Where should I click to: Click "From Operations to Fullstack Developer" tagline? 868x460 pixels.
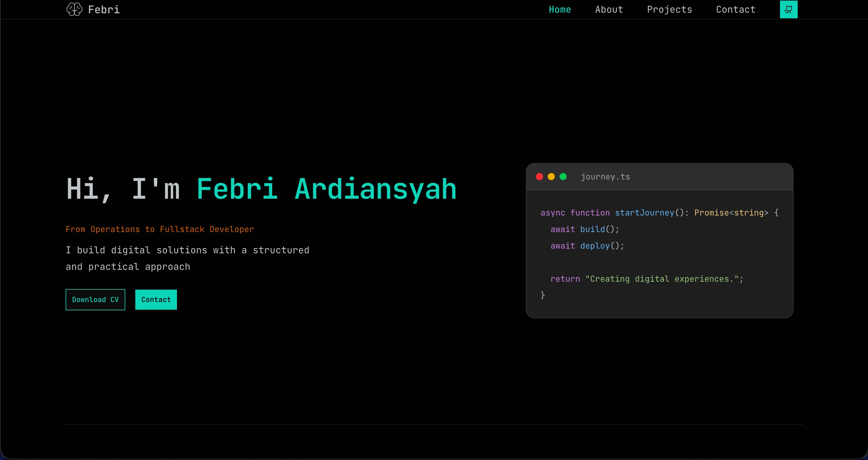tap(160, 229)
